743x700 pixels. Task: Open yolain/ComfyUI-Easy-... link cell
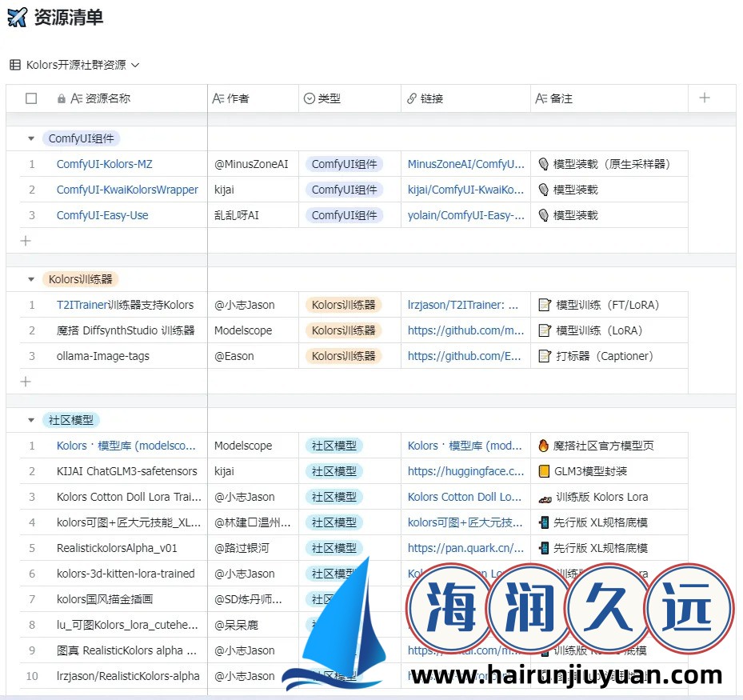465,215
